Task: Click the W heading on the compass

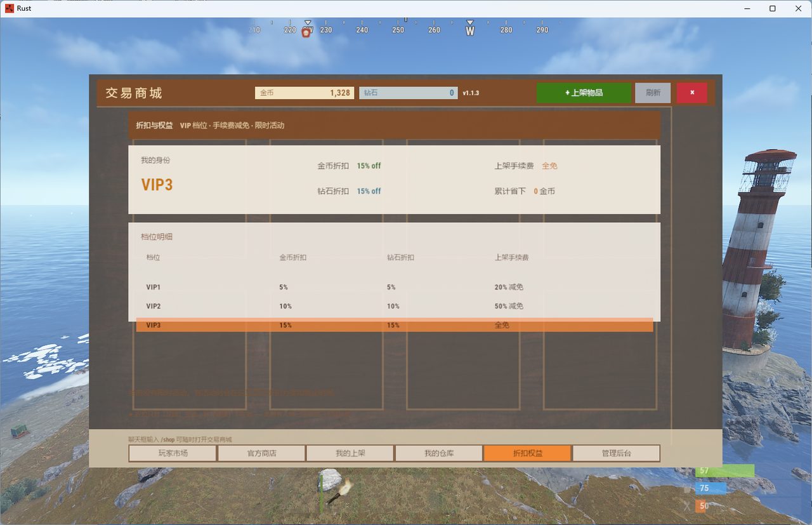Action: pyautogui.click(x=470, y=30)
